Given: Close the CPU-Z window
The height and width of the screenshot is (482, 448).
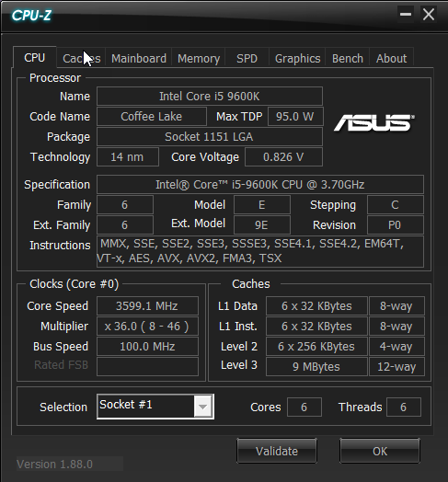Looking at the screenshot, I should coord(429,14).
